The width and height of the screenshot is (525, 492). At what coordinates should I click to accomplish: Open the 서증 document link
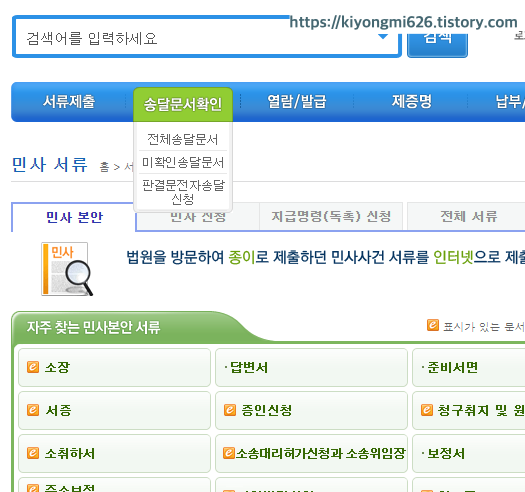click(x=58, y=410)
